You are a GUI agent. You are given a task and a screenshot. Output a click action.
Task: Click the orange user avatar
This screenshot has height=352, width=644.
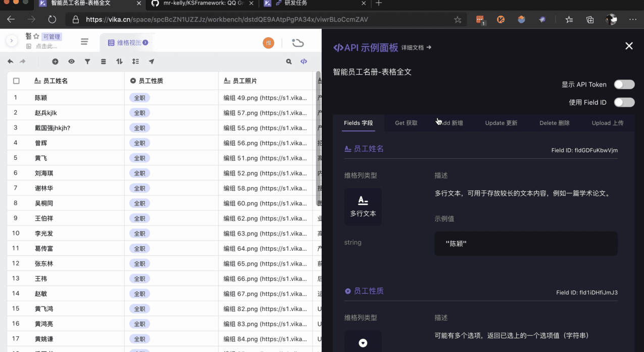coord(268,43)
